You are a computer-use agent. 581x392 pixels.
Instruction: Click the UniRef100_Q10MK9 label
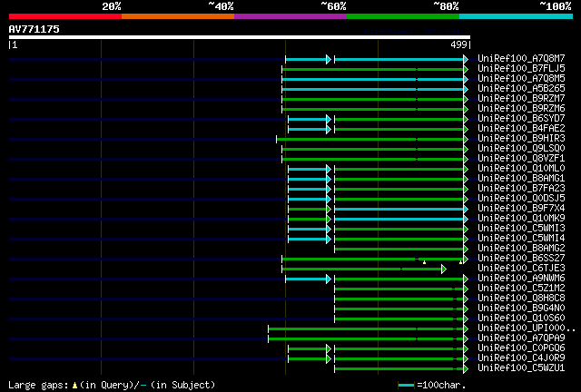pos(521,219)
